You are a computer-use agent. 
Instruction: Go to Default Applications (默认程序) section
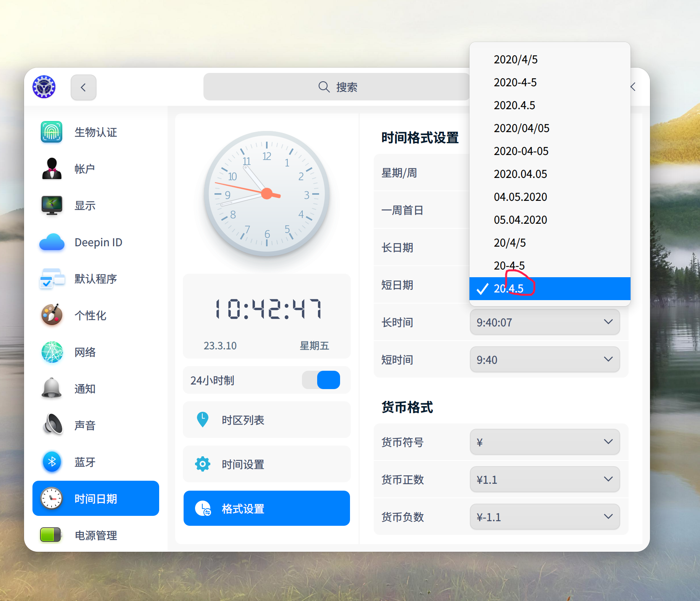click(x=96, y=279)
